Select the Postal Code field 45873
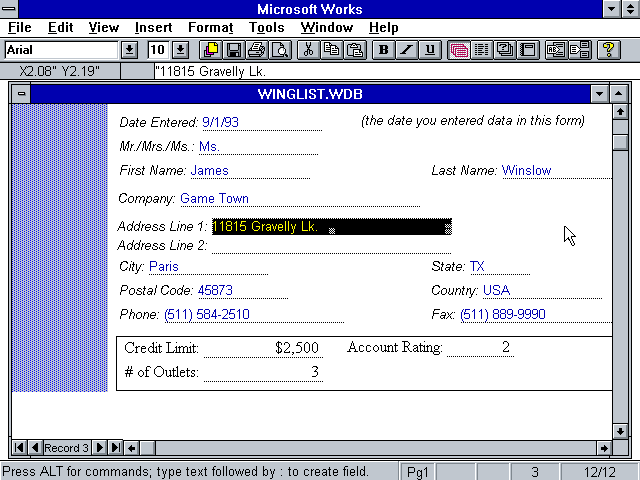Viewport: 640px width, 480px height. [242, 291]
